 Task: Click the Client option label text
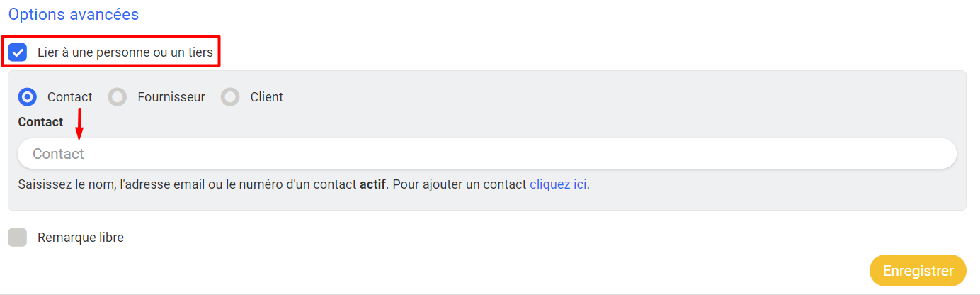coord(266,97)
